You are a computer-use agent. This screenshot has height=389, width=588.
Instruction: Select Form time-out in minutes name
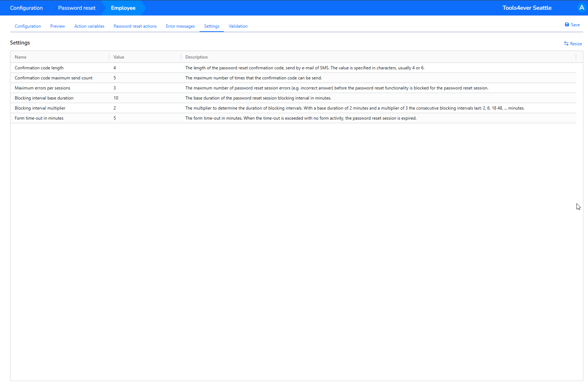click(x=39, y=118)
